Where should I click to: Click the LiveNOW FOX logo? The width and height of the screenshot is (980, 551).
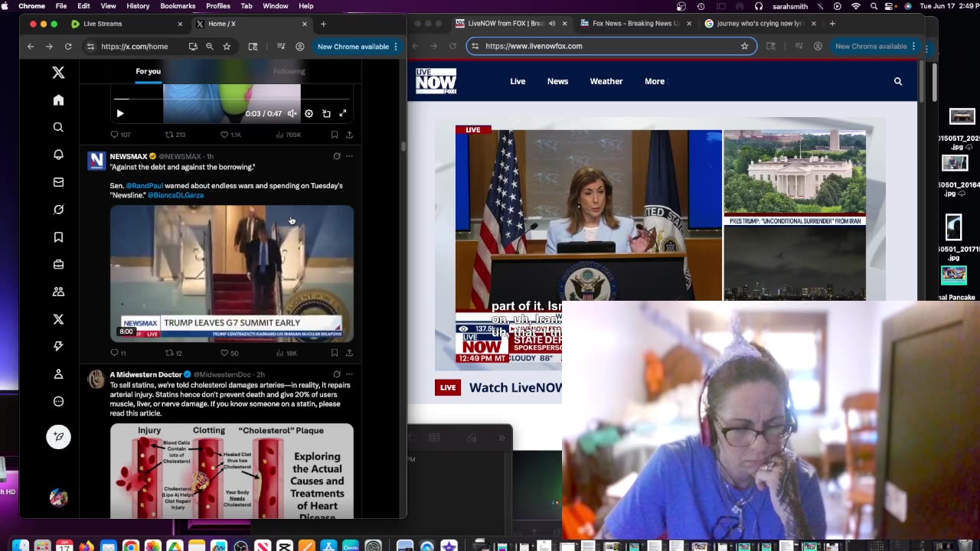(436, 81)
